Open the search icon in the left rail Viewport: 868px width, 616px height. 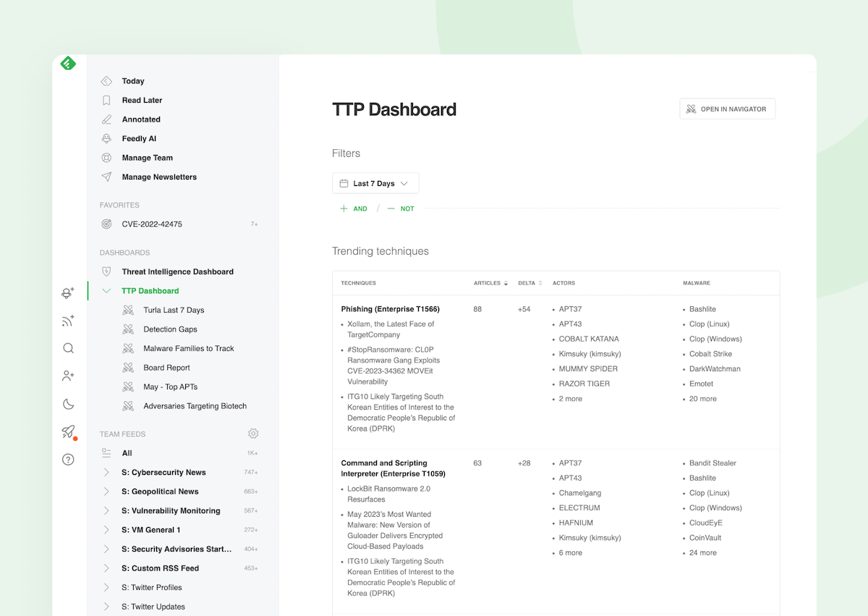point(67,348)
